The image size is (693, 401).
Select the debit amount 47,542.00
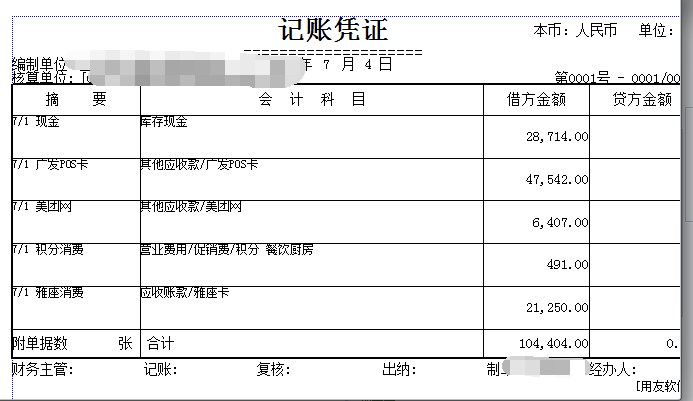pyautogui.click(x=556, y=180)
